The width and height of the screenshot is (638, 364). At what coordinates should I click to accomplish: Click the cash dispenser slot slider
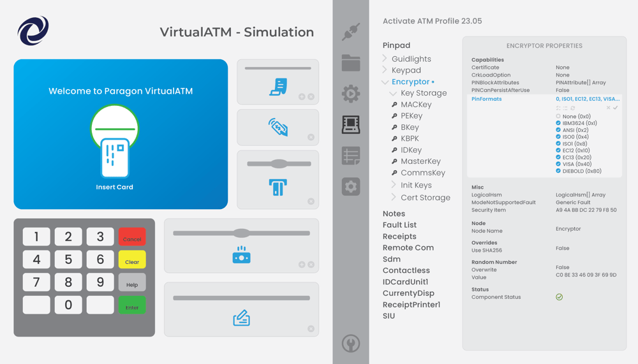tap(242, 233)
